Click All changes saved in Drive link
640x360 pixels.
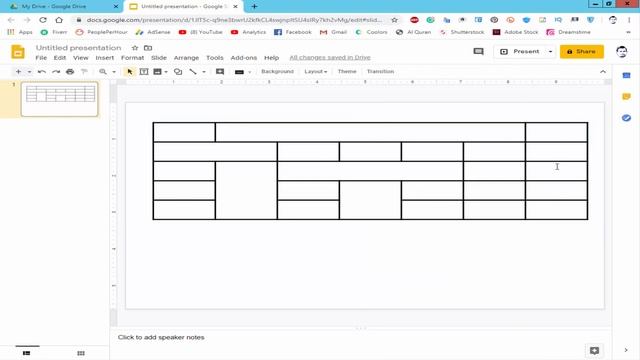point(330,58)
